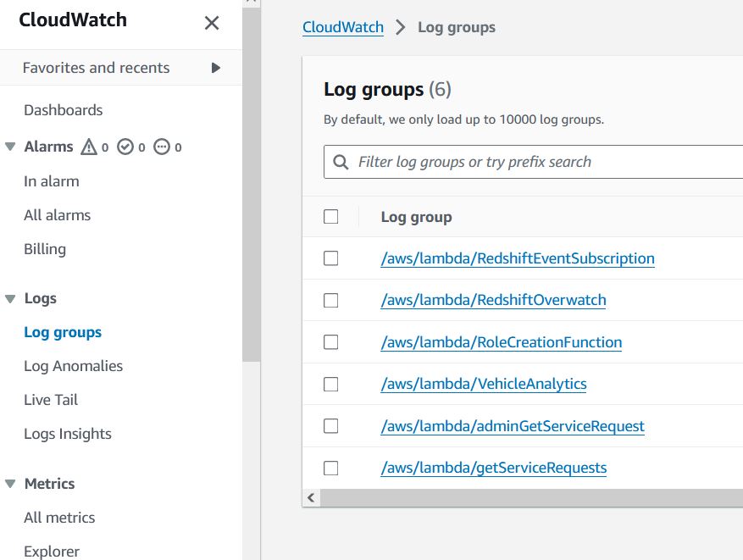Check the RedshiftEventSubscription row checkbox
Screen dimensions: 743x560
click(x=330, y=258)
